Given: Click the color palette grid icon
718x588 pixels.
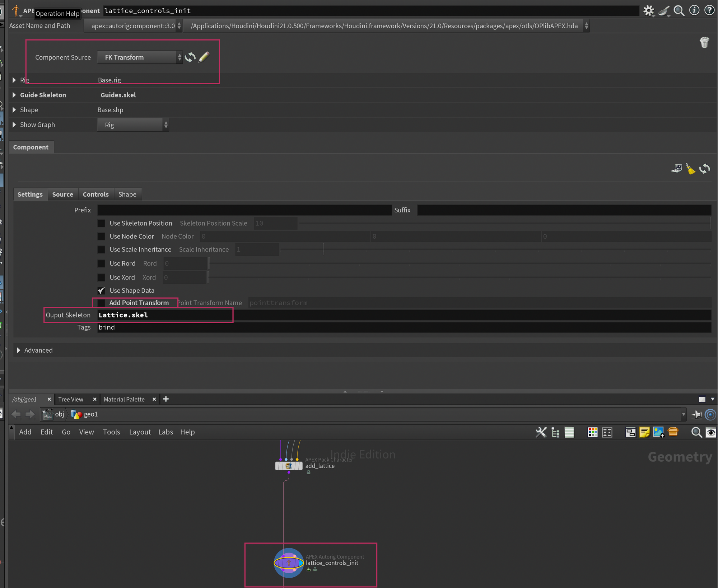Looking at the screenshot, I should (592, 432).
